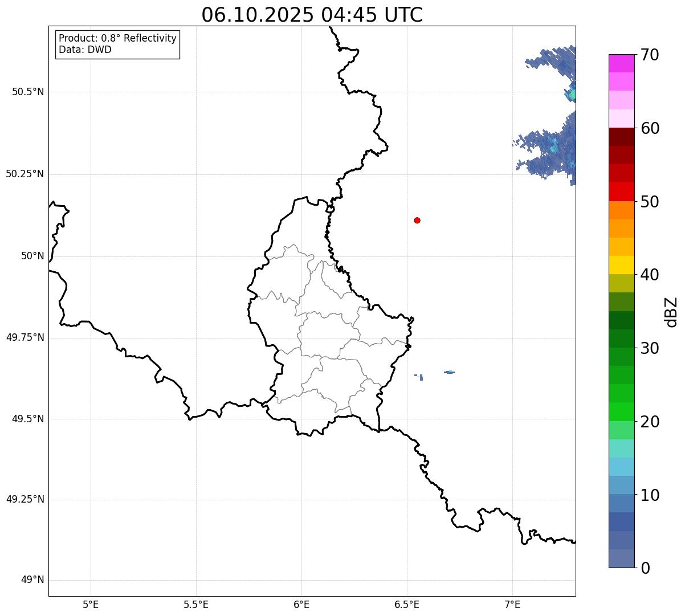The height and width of the screenshot is (616, 685).
Task: Click colorbar tick label "50"
Action: [x=650, y=201]
